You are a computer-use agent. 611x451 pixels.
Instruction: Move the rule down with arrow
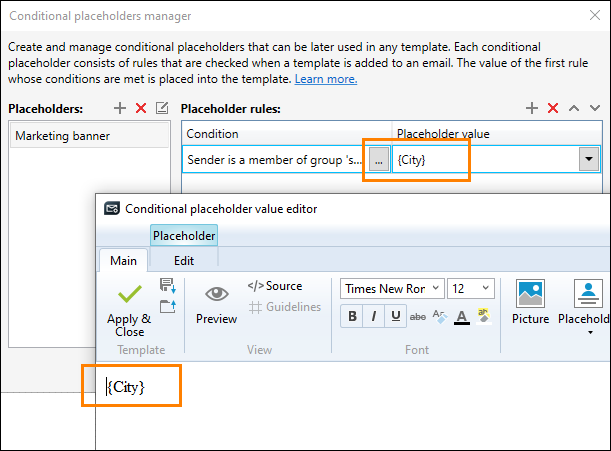click(595, 108)
